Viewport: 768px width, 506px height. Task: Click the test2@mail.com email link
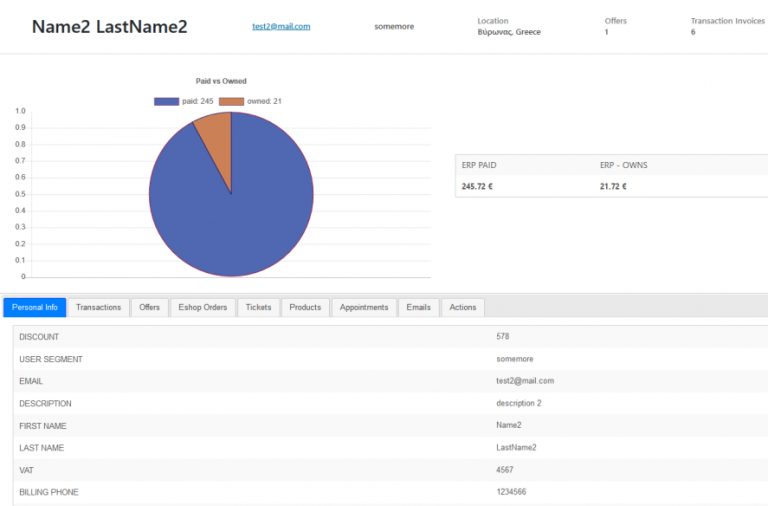(x=281, y=26)
